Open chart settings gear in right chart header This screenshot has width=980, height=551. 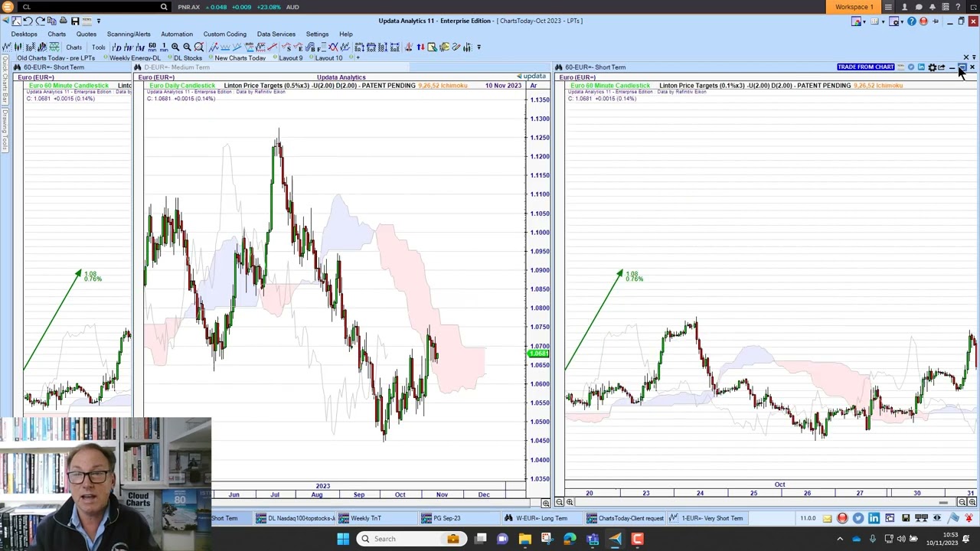933,67
